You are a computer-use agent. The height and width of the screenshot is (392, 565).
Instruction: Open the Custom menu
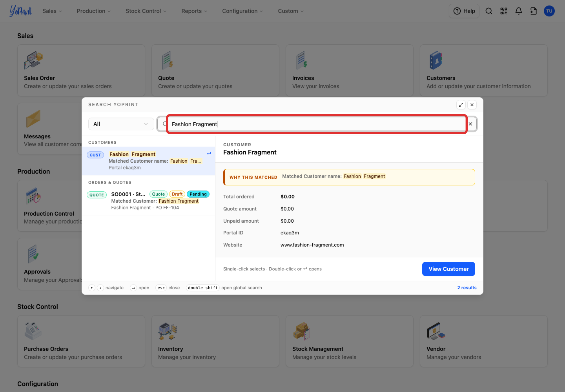pos(291,11)
